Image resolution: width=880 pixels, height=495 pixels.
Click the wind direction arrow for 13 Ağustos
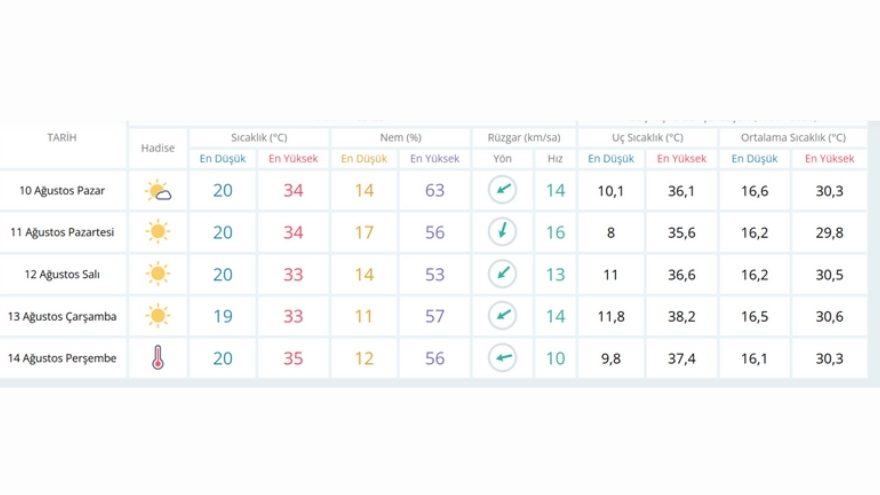[x=502, y=315]
